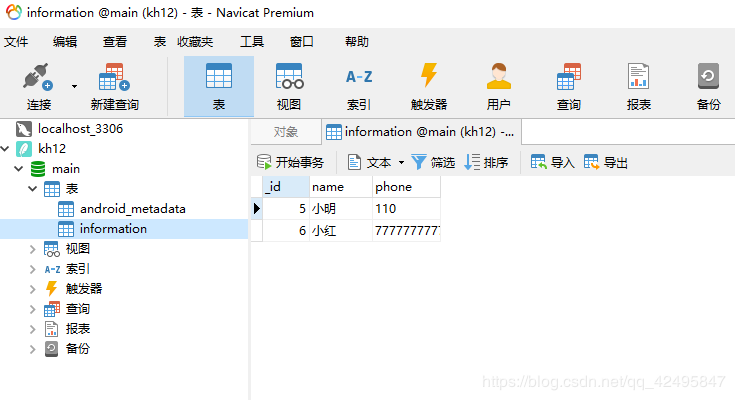Click the 开始事务 (Begin Transaction) button
The image size is (735, 400).
[x=291, y=162]
